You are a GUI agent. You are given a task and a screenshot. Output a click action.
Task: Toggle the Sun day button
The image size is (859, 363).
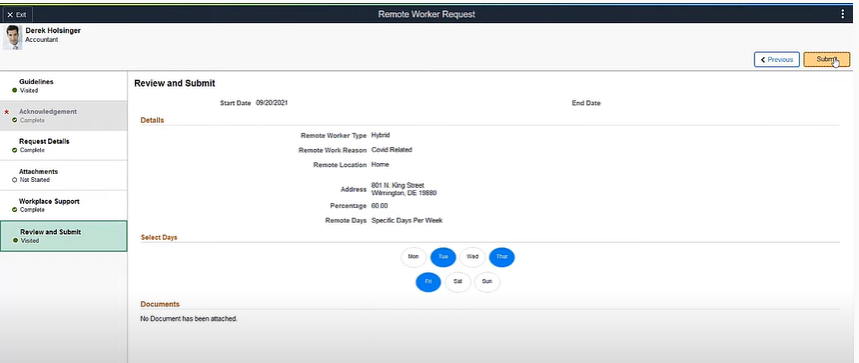pos(487,282)
